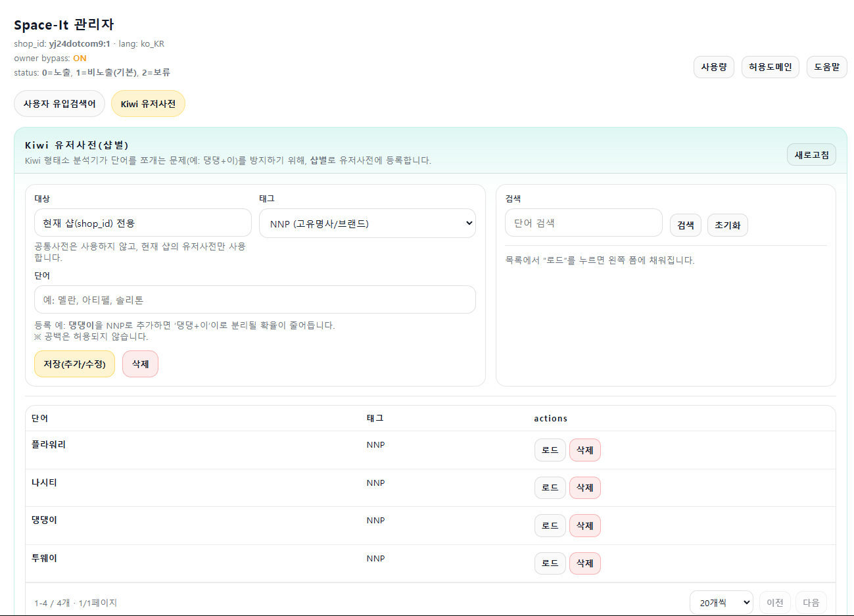
Task: Open the 사용량 usage page
Action: (713, 67)
